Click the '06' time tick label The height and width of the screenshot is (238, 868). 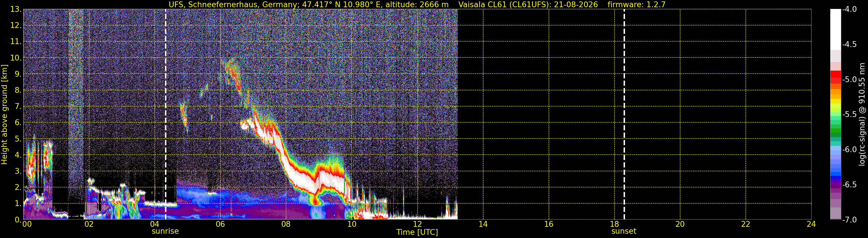(220, 224)
